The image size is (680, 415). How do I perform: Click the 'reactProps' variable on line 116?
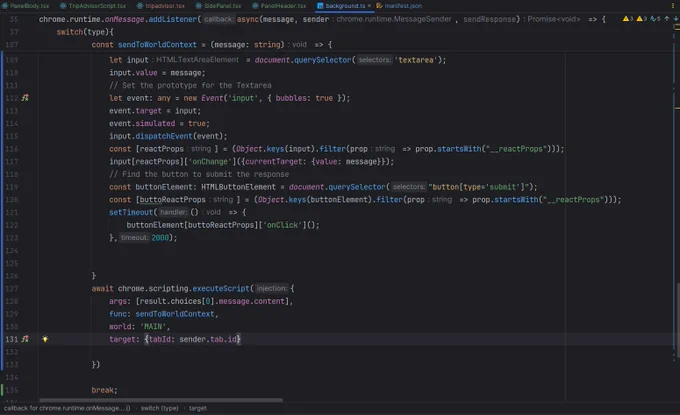(x=161, y=149)
